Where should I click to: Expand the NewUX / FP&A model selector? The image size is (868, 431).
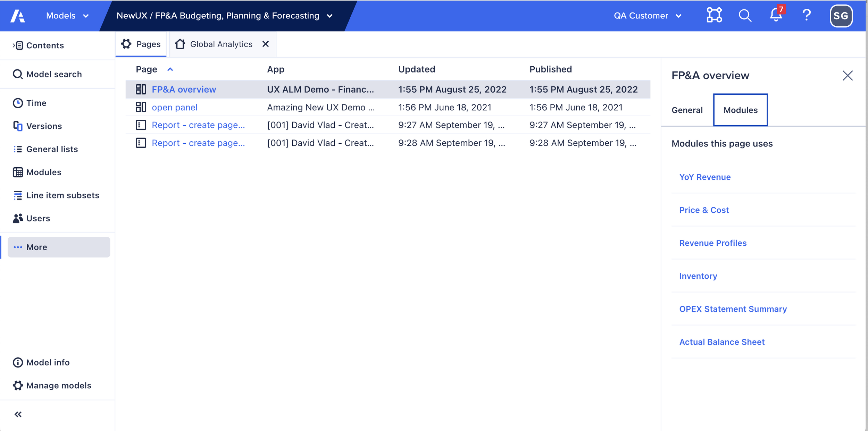(225, 16)
